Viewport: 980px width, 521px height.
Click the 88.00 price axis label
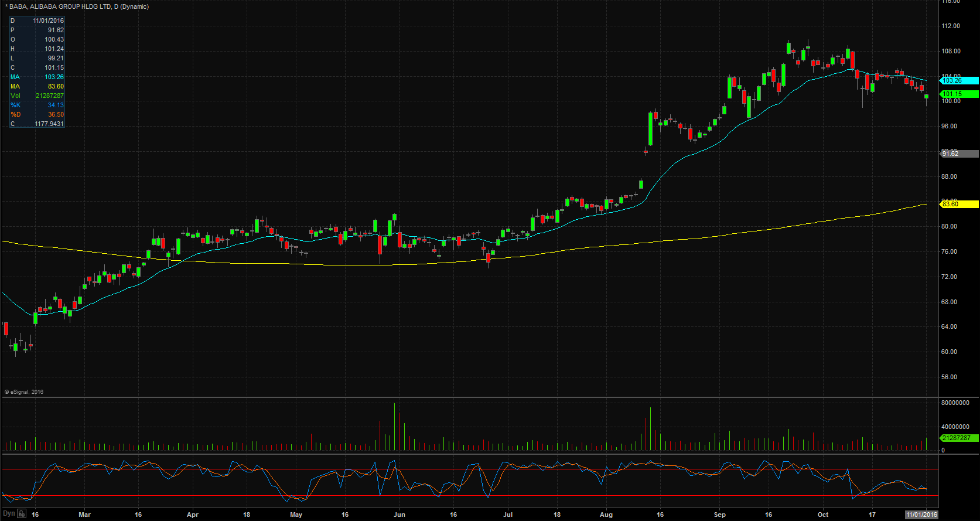click(x=949, y=176)
